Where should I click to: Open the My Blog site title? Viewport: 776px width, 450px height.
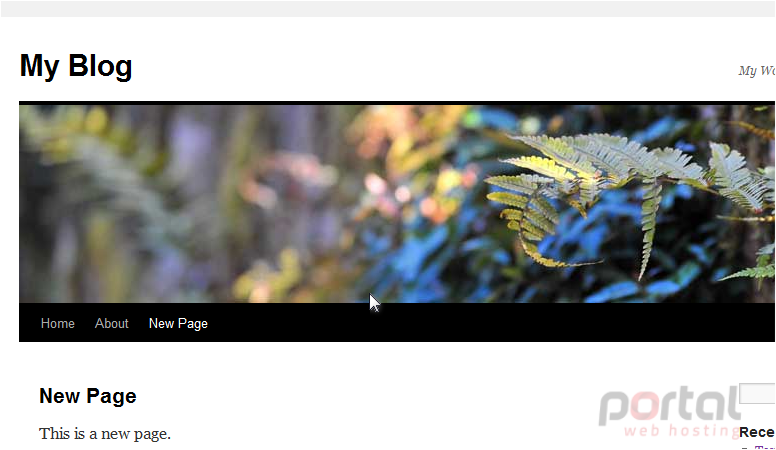76,66
